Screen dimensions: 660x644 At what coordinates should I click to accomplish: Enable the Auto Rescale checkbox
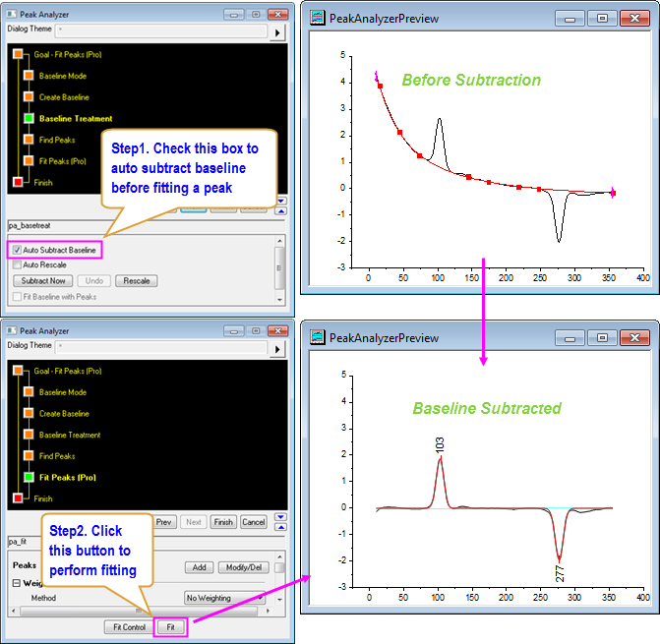click(x=17, y=264)
